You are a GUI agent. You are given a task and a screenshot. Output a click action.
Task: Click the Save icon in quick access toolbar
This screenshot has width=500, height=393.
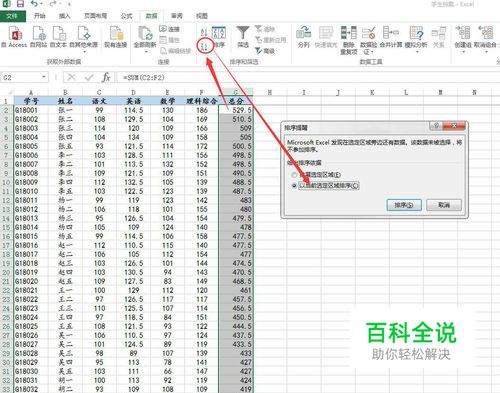coord(20,4)
